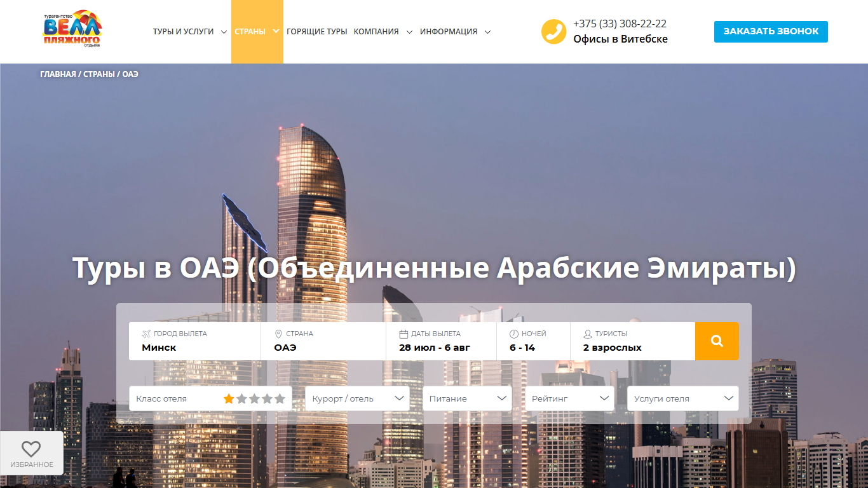Click the calendar icon by Даты вылета
868x488 pixels.
[x=403, y=334]
